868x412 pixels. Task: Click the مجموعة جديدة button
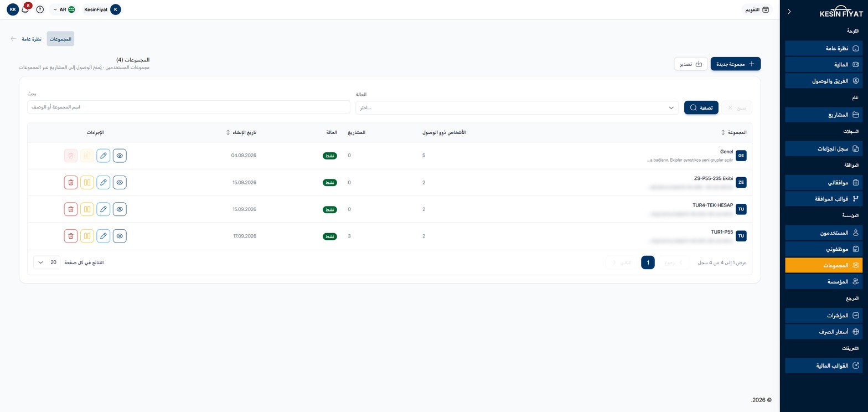tap(736, 64)
